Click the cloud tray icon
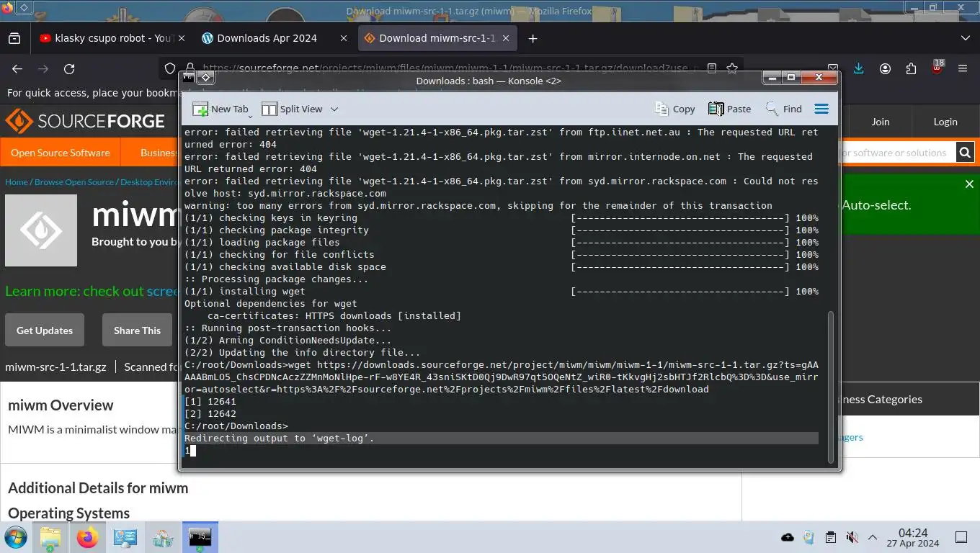This screenshot has height=553, width=980. [x=788, y=537]
